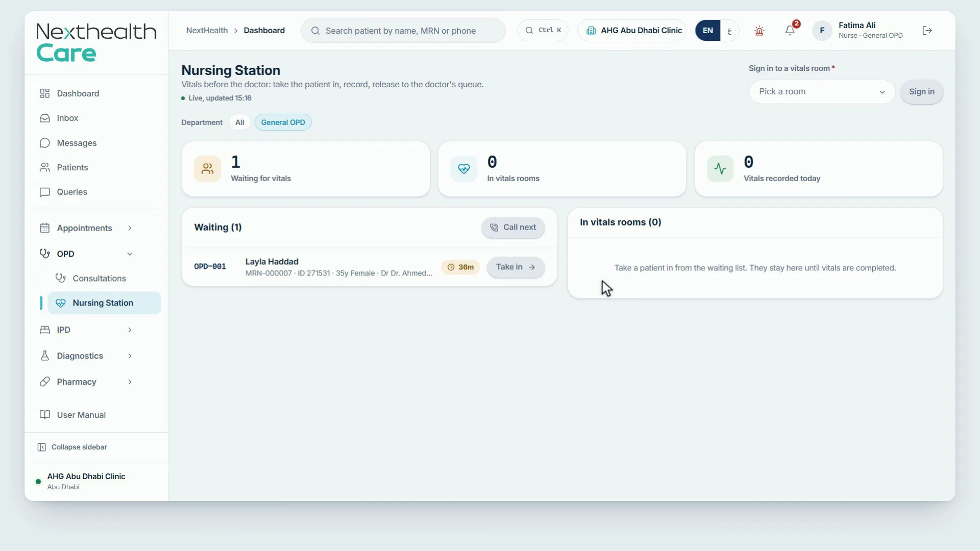The image size is (980, 551).
Task: Click the search magnifier beside Ctrl K
Action: [x=529, y=31]
